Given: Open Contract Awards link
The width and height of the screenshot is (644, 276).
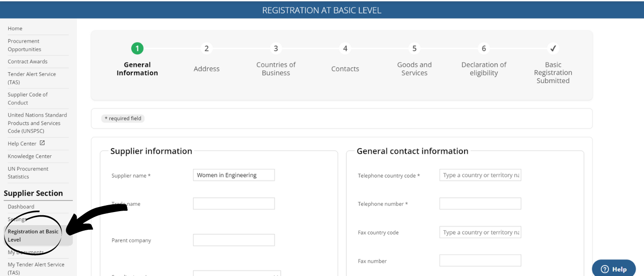Looking at the screenshot, I should point(27,62).
